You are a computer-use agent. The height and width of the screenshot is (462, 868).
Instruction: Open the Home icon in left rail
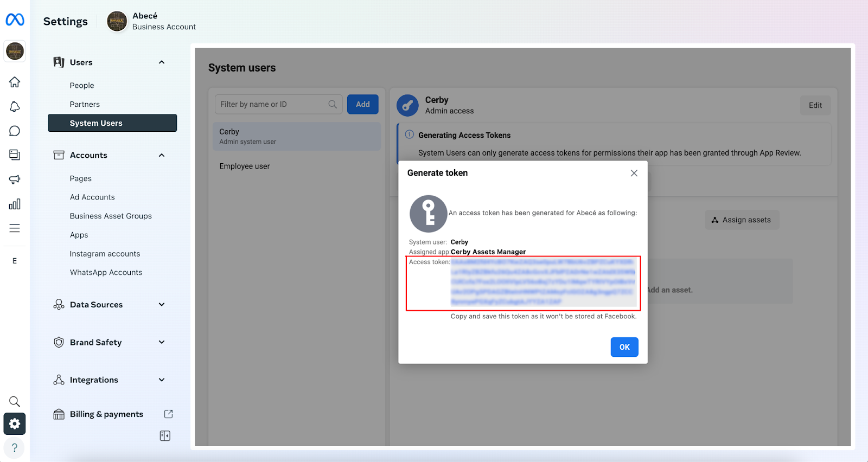[x=15, y=82]
